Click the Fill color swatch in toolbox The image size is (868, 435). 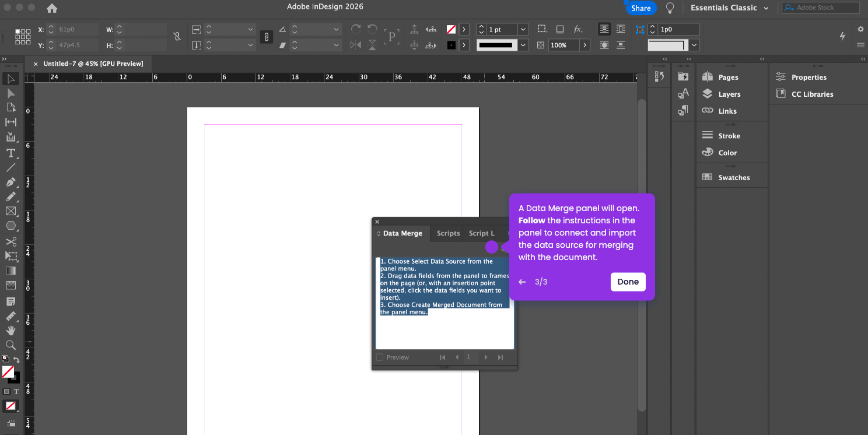click(x=8, y=371)
